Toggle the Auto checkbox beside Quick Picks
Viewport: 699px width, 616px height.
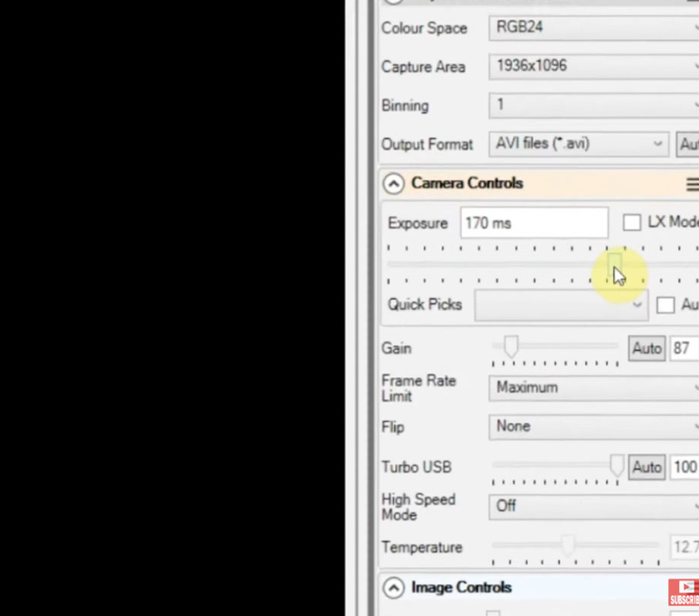tap(666, 304)
